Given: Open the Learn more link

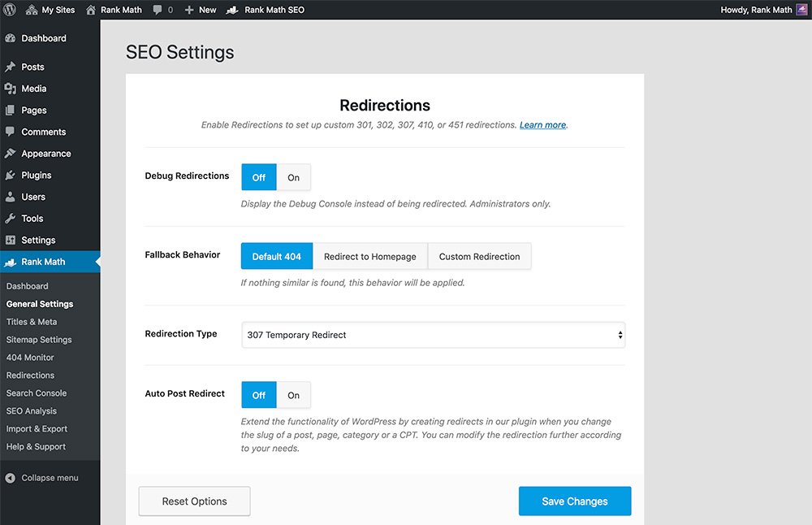Looking at the screenshot, I should [x=542, y=124].
